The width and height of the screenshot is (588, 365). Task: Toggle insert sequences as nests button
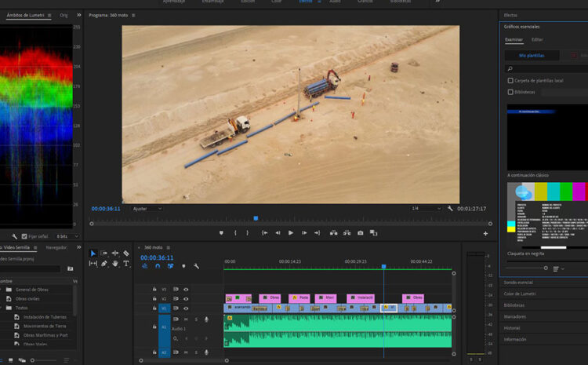(x=145, y=266)
